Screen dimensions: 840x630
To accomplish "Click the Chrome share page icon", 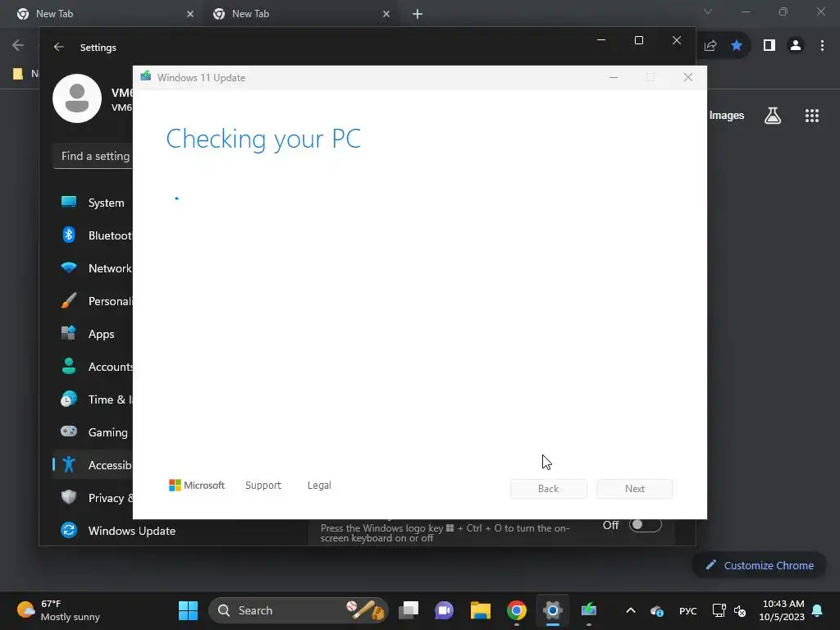I will pos(710,46).
